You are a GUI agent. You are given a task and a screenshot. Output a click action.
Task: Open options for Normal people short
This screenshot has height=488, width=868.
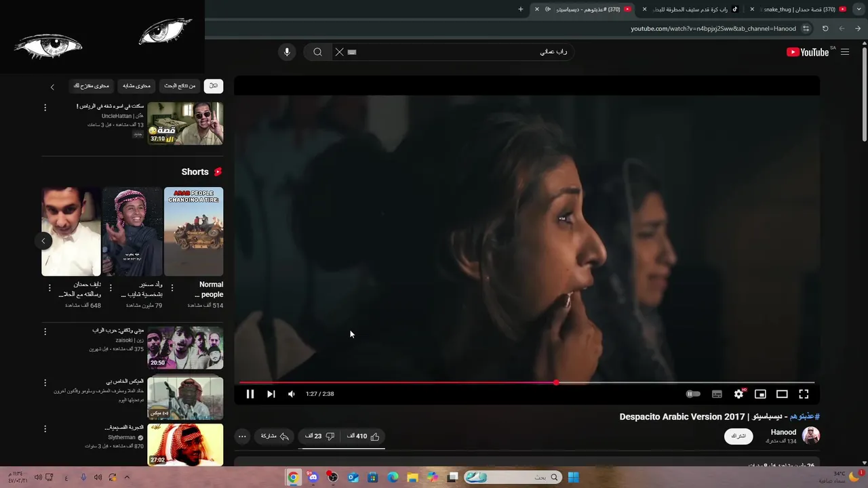[172, 287]
